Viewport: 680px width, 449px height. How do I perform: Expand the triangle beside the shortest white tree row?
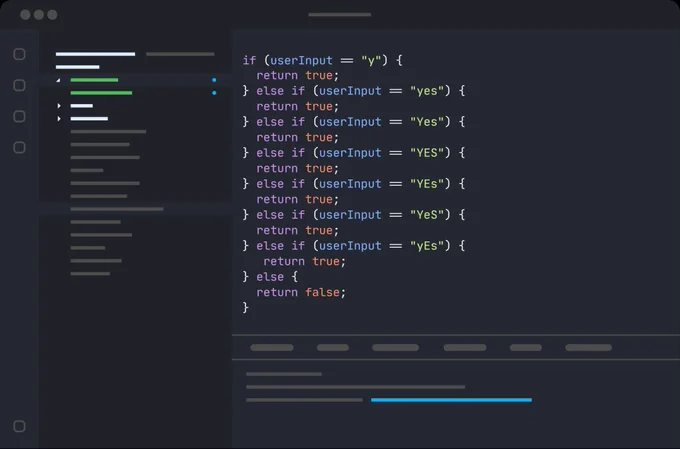59,106
